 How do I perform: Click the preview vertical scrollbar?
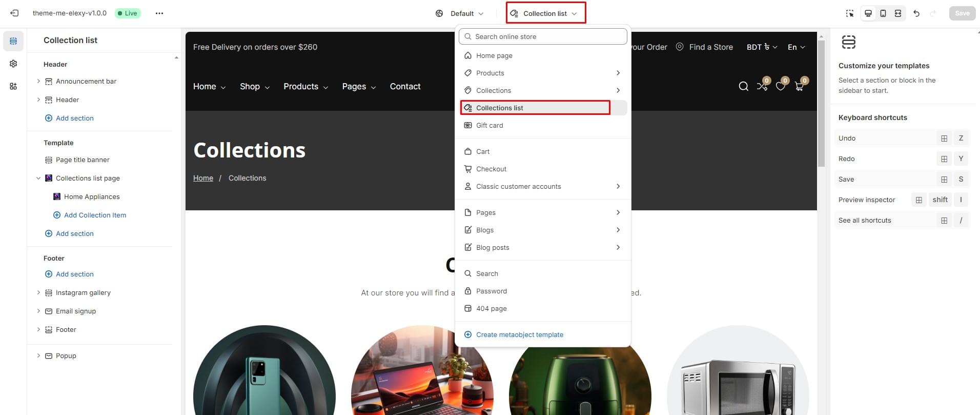[x=821, y=103]
